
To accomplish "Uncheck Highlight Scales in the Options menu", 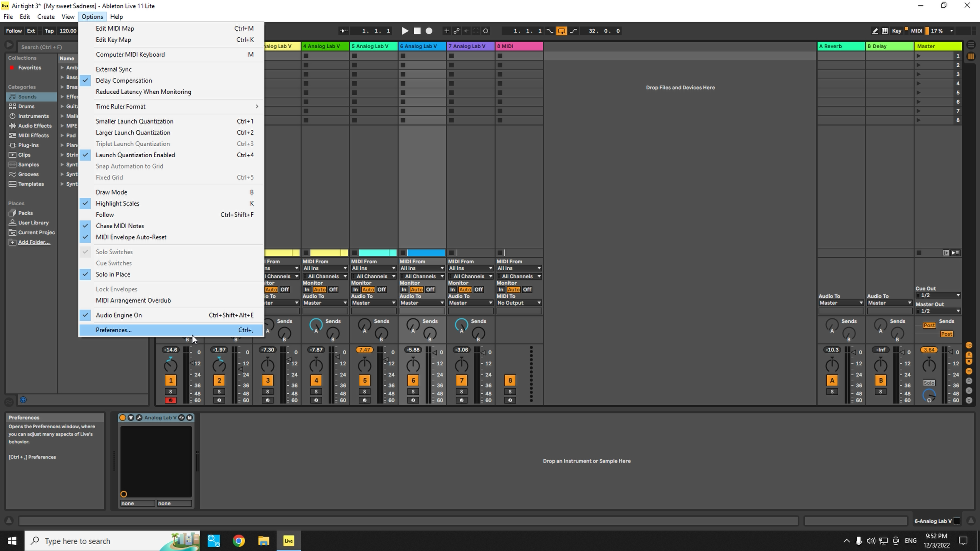I will tap(117, 203).
